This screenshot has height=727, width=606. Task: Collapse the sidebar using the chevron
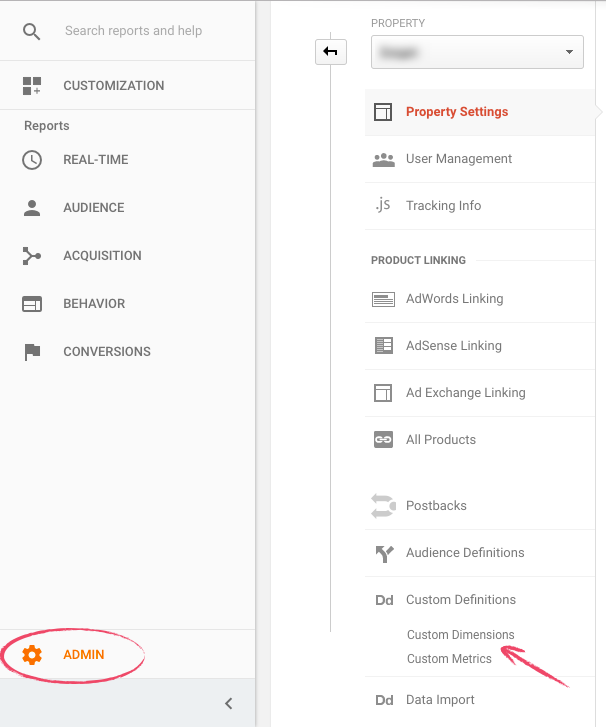pos(229,703)
